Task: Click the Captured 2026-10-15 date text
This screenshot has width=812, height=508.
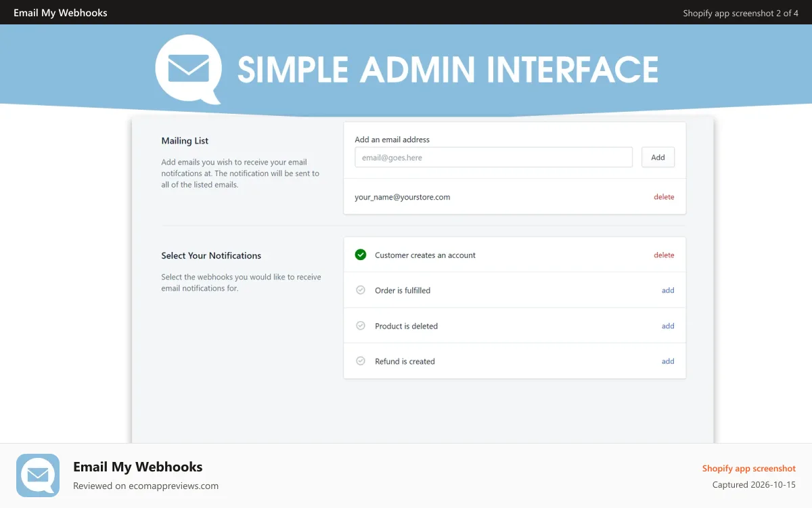Action: [754, 485]
